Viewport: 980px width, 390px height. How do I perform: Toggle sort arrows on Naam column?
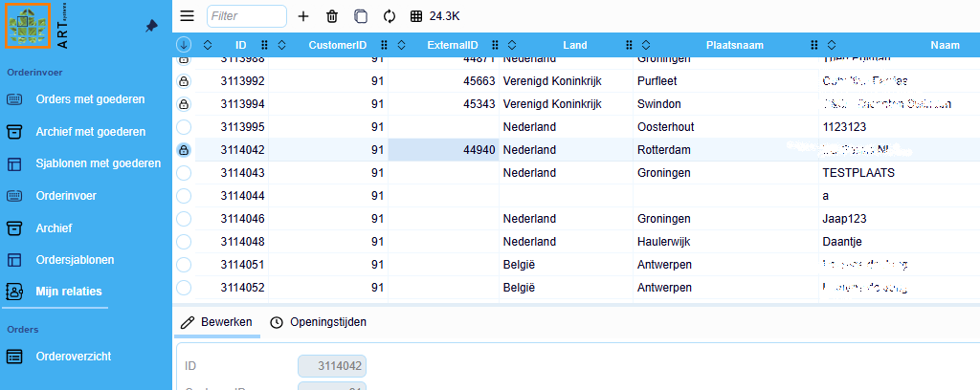[832, 45]
